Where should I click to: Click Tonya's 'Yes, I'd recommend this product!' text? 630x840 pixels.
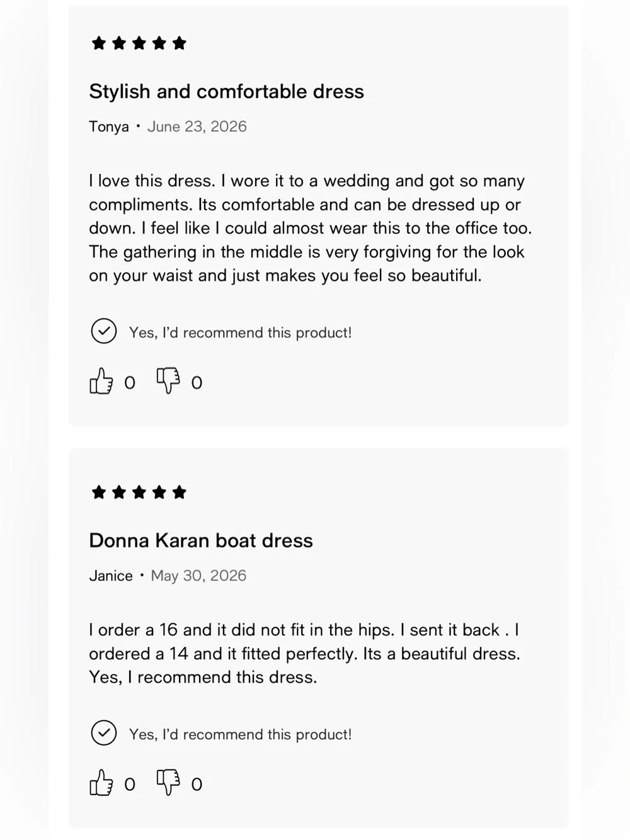[x=241, y=332]
